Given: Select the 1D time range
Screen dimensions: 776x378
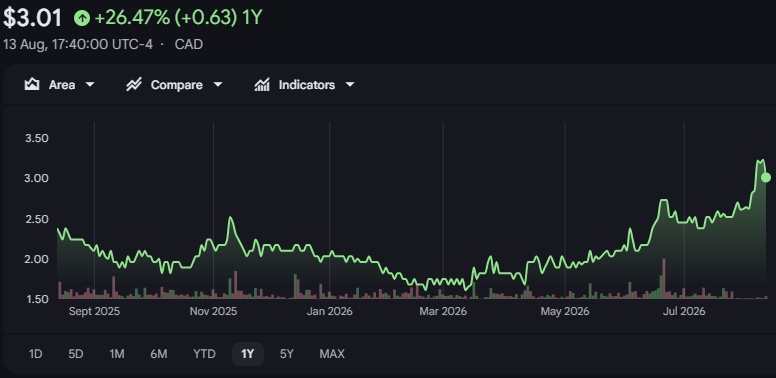Looking at the screenshot, I should pyautogui.click(x=35, y=354).
